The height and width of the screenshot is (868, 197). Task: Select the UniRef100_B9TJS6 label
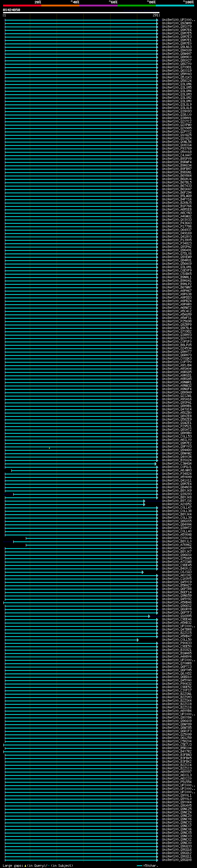pos(176,501)
